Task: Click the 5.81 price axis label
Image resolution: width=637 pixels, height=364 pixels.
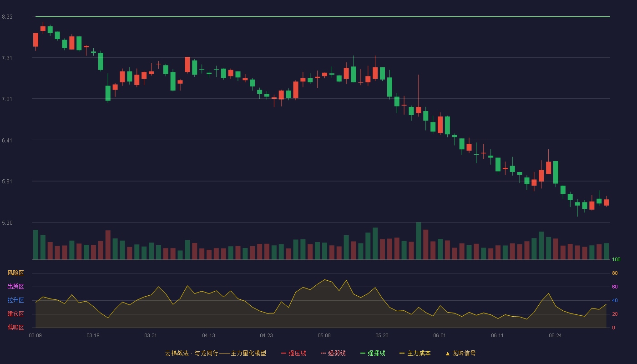Action: 7,182
